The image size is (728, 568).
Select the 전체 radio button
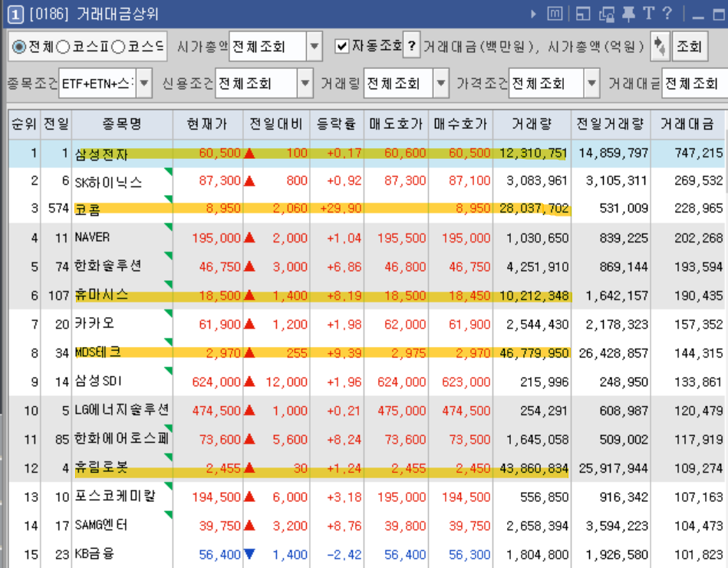(19, 47)
